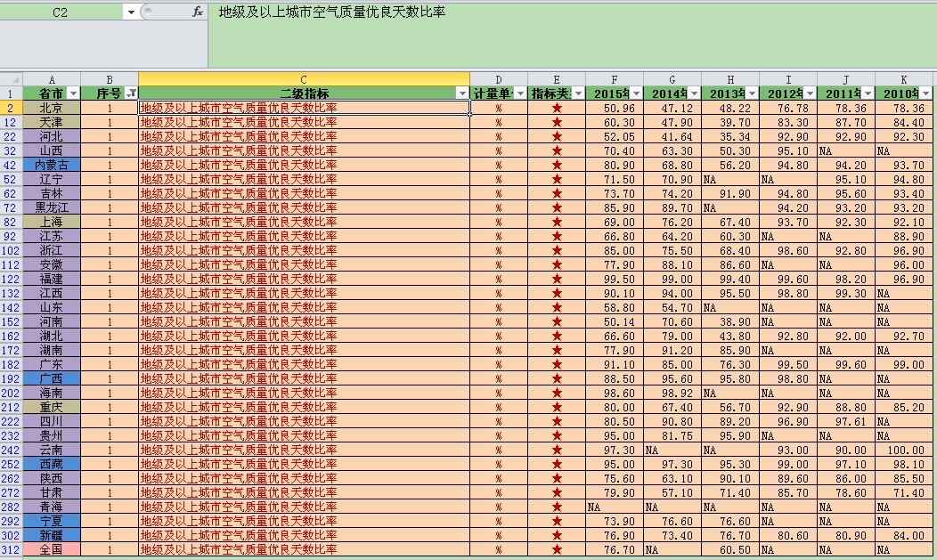
Task: Open the 2015年 column filter arrow
Action: [636, 93]
